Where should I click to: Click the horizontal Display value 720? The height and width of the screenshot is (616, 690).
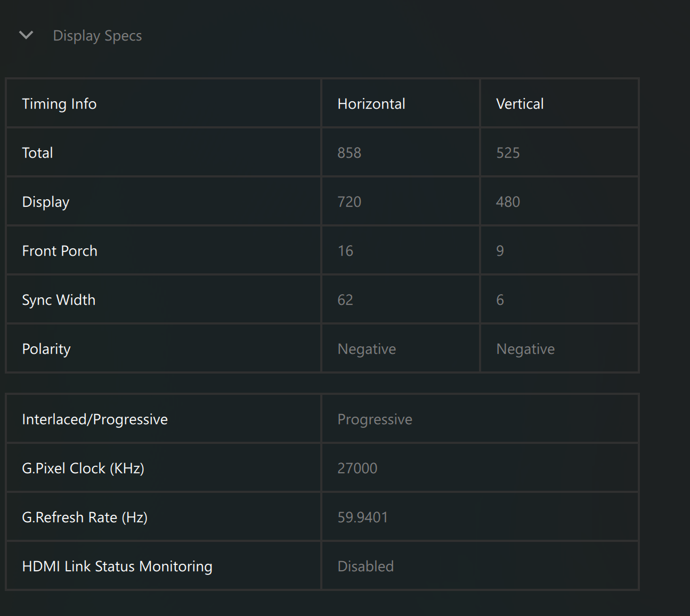(350, 202)
